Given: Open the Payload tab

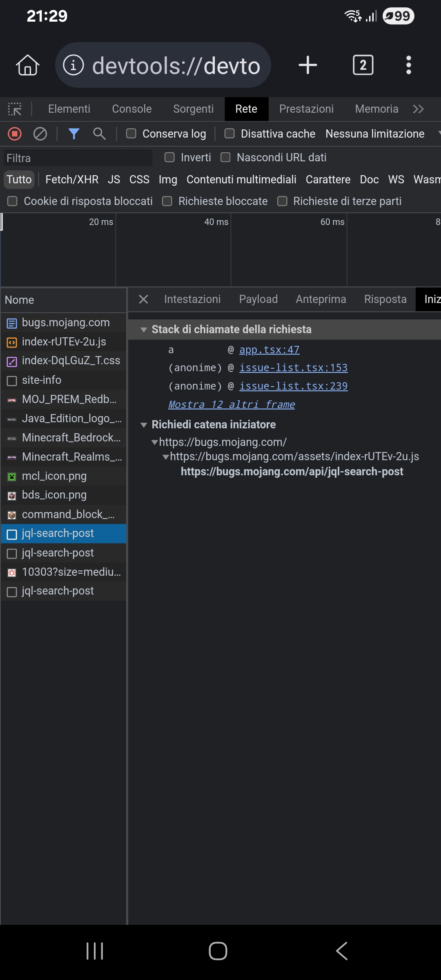Looking at the screenshot, I should point(258,299).
